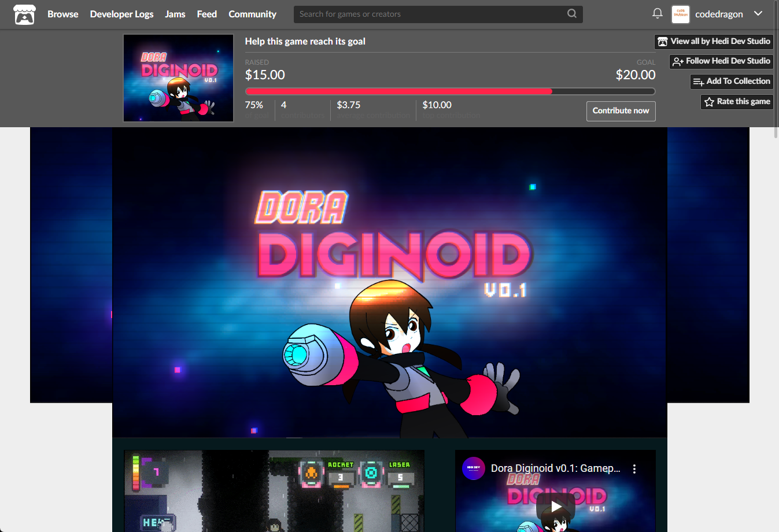Open the Browse menu

(x=62, y=14)
